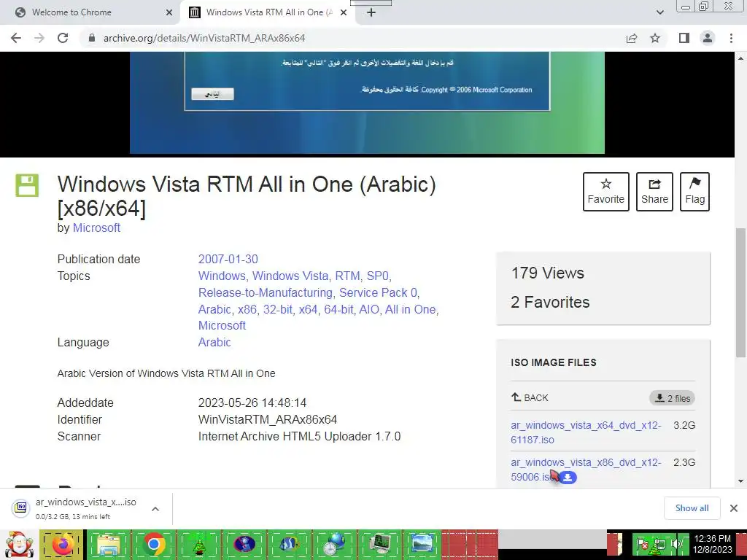Flag this item
This screenshot has height=560, width=747.
point(694,192)
